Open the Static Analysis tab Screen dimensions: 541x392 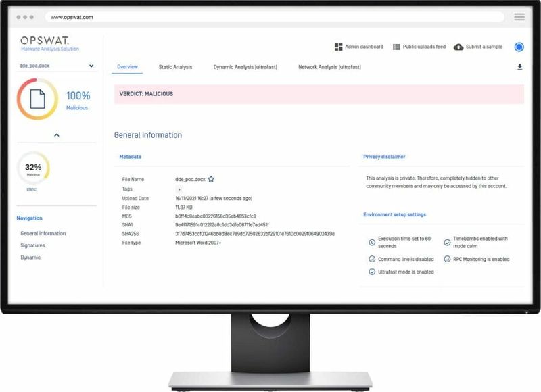point(175,67)
